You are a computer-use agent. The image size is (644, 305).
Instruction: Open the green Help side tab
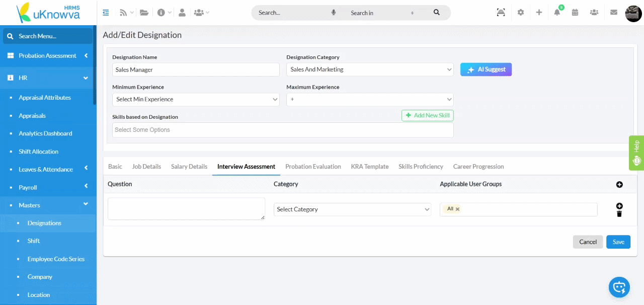click(636, 152)
